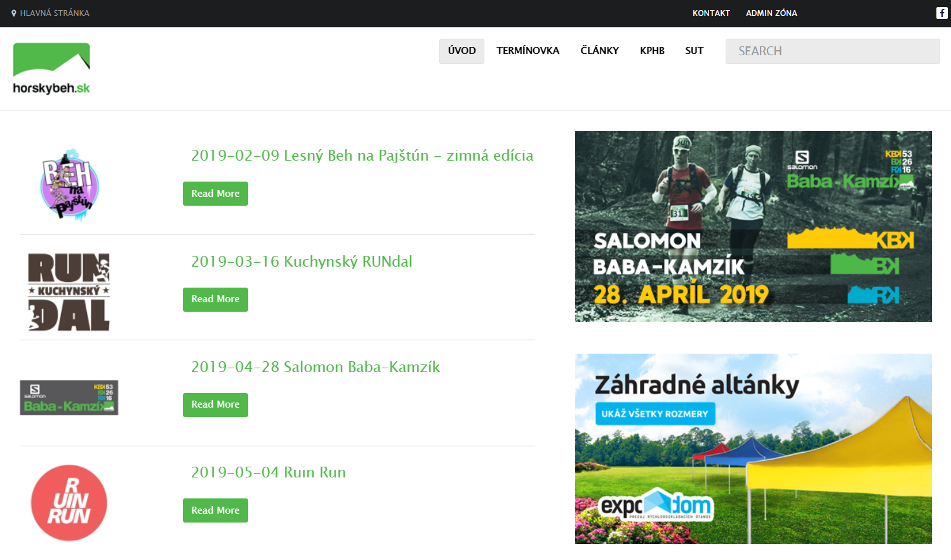The height and width of the screenshot is (560, 951).
Task: Open article 2019-03-16 Kuchynský RUNdal
Action: coord(302,262)
